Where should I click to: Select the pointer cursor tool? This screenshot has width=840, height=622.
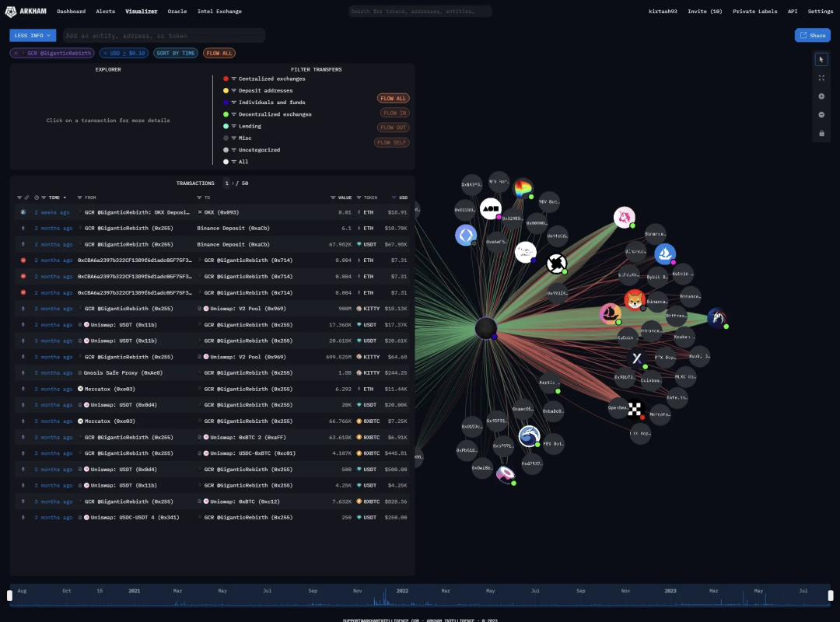821,59
